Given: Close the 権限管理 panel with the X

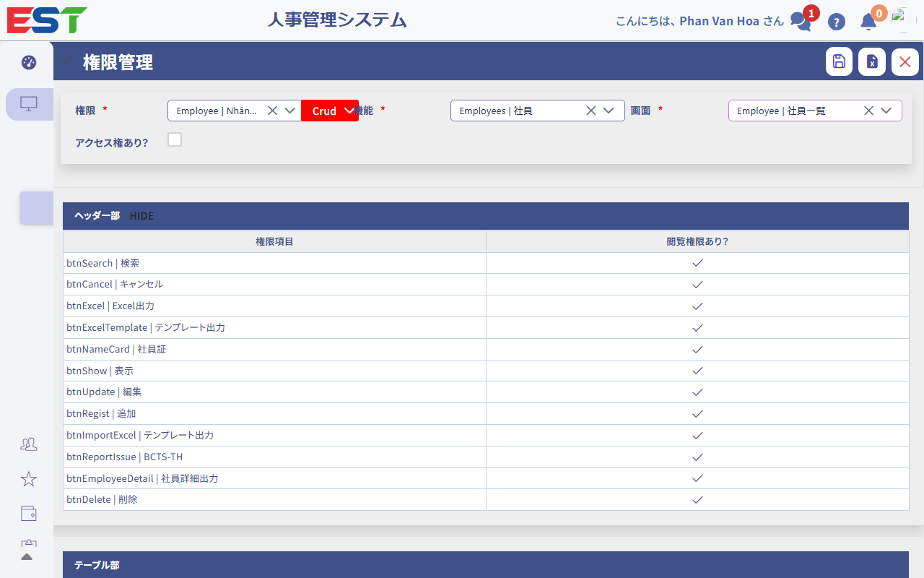Looking at the screenshot, I should pyautogui.click(x=905, y=61).
